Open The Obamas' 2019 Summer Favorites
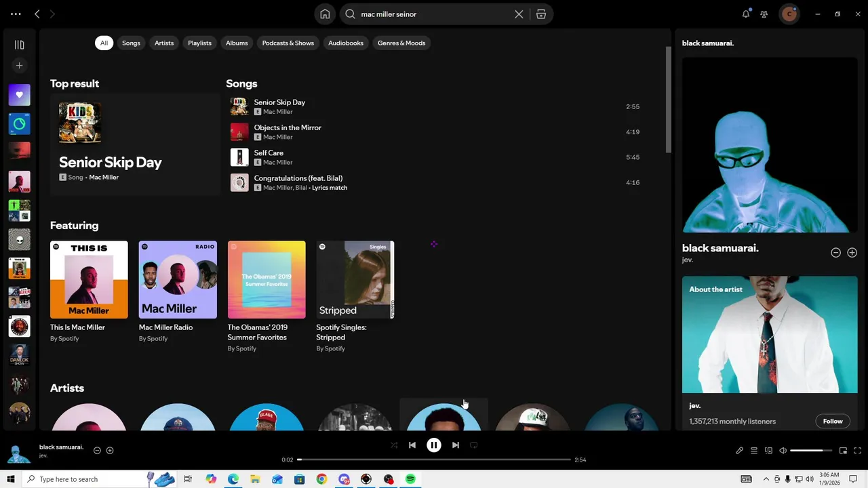 pos(267,280)
